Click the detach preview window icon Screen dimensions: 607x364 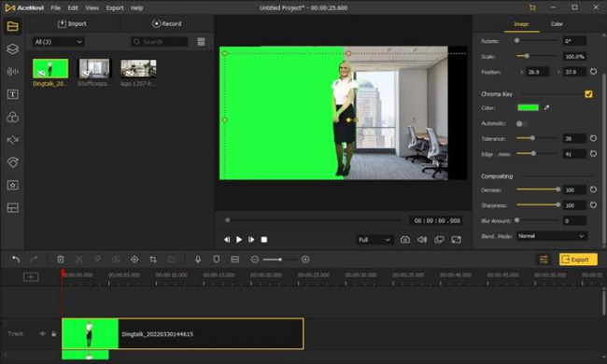point(439,240)
